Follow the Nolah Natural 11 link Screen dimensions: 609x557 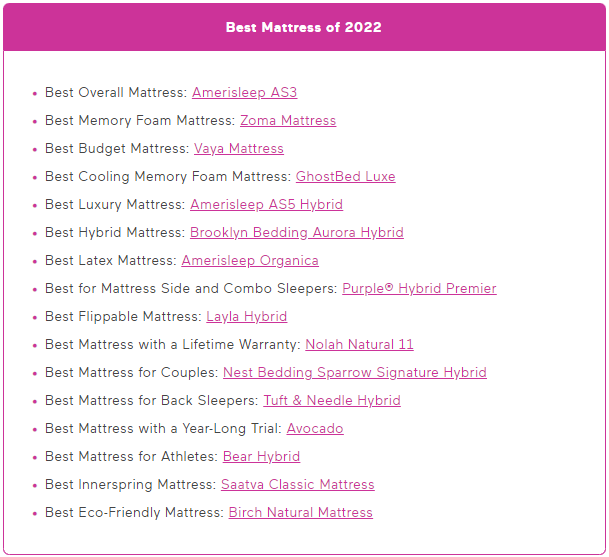359,344
